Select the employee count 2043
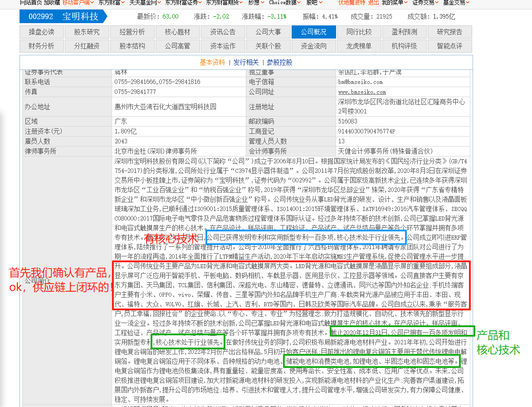 (x=121, y=141)
